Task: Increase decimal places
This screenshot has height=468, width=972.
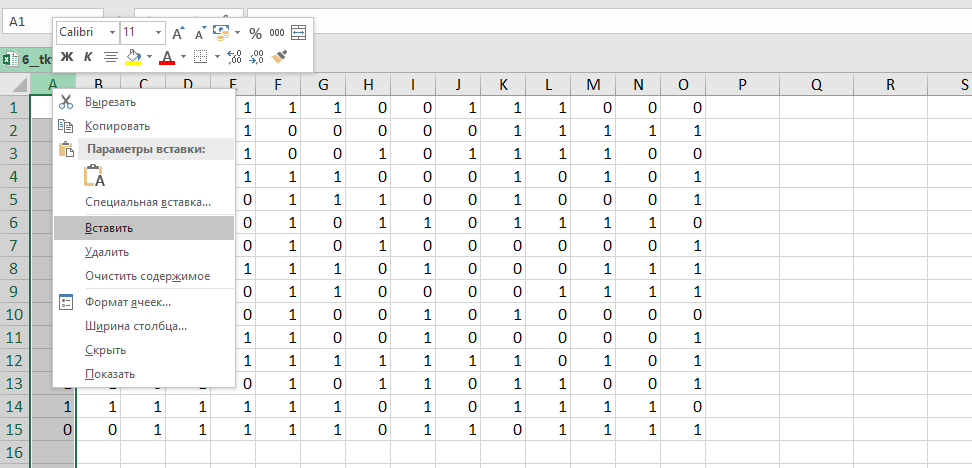Action: pyautogui.click(x=234, y=57)
